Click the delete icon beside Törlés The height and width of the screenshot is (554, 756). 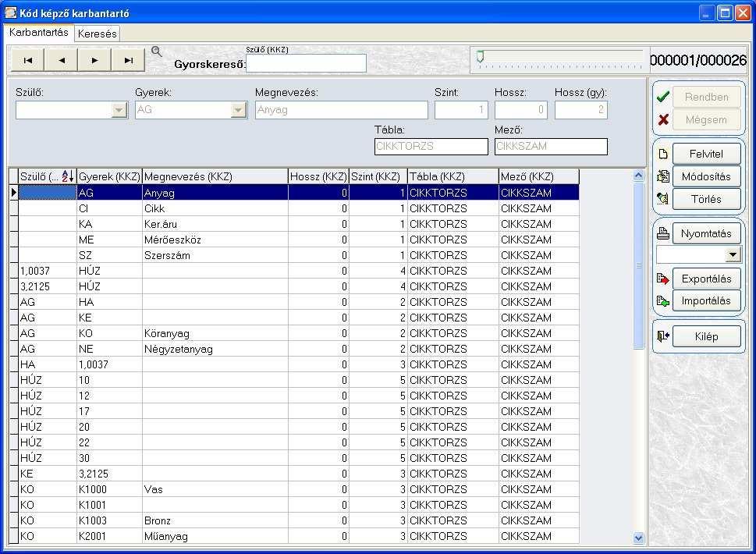click(x=663, y=199)
